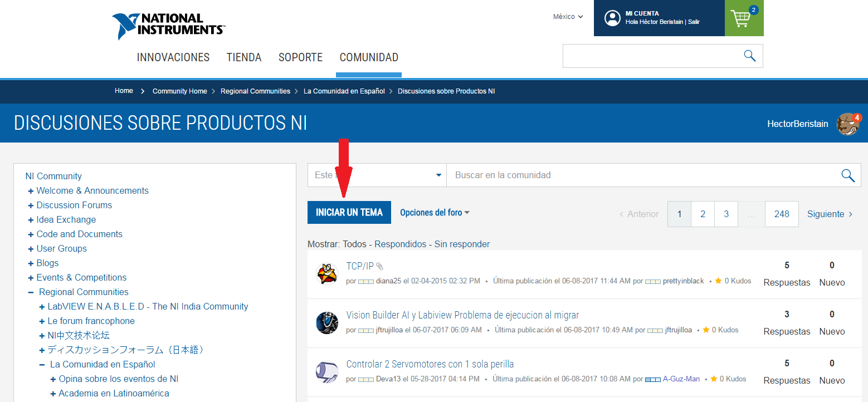Click kudos star on Vision Builder thread
Image resolution: width=868 pixels, height=402 pixels.
pos(706,330)
